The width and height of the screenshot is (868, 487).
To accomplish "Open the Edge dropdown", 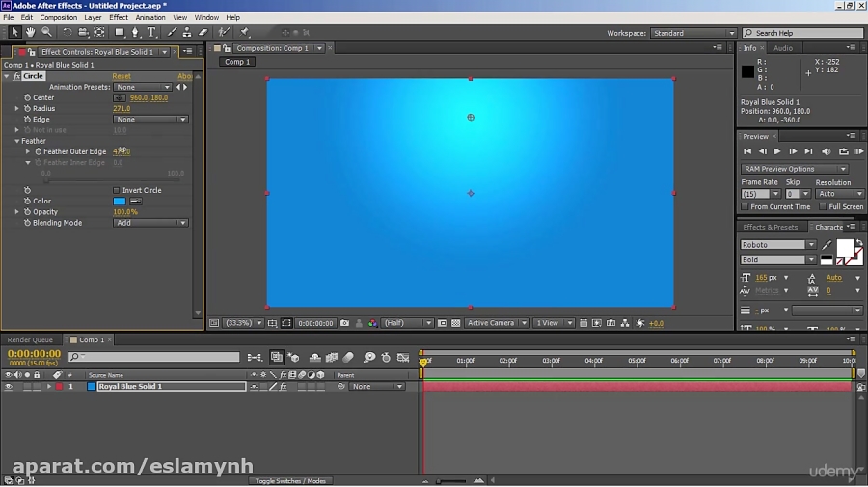I will click(150, 120).
